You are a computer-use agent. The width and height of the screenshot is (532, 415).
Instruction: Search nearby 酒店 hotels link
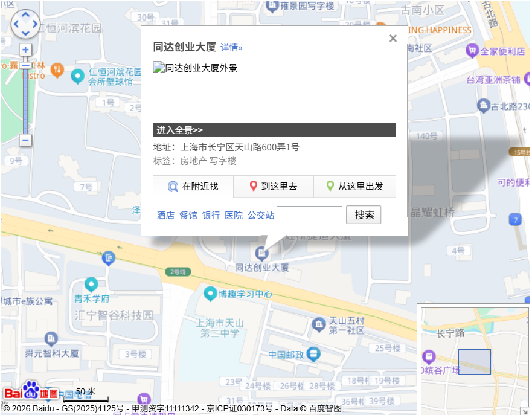(165, 215)
